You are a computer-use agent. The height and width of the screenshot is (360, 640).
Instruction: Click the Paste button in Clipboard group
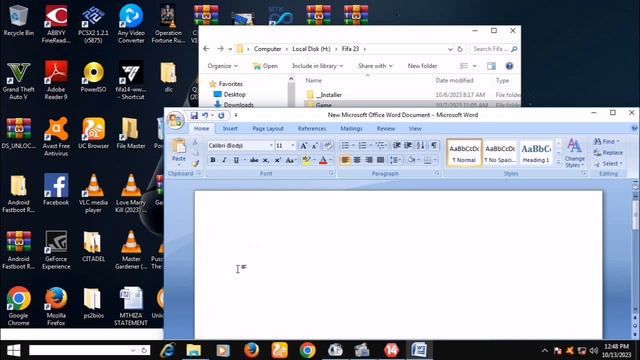179,151
